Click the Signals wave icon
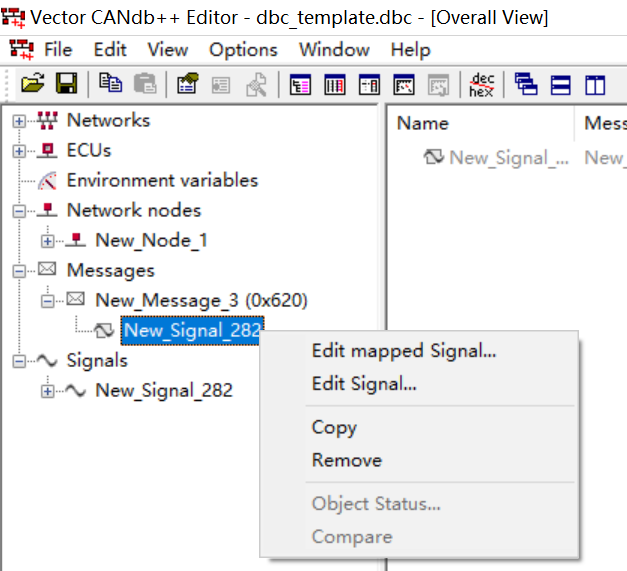 47,361
